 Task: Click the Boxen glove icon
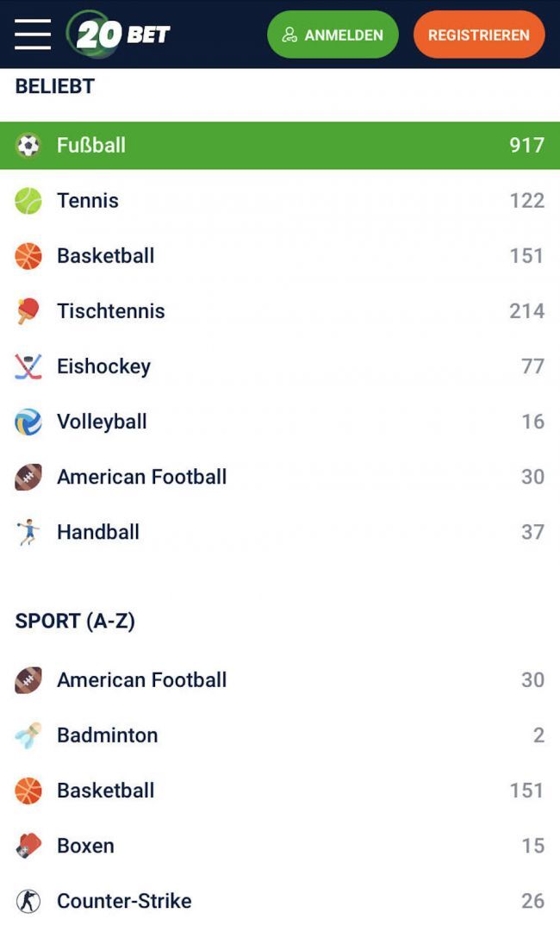[x=28, y=846]
